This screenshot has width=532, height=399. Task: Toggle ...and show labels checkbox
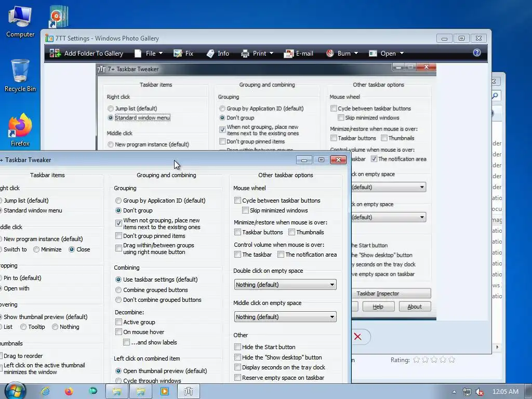click(x=126, y=342)
